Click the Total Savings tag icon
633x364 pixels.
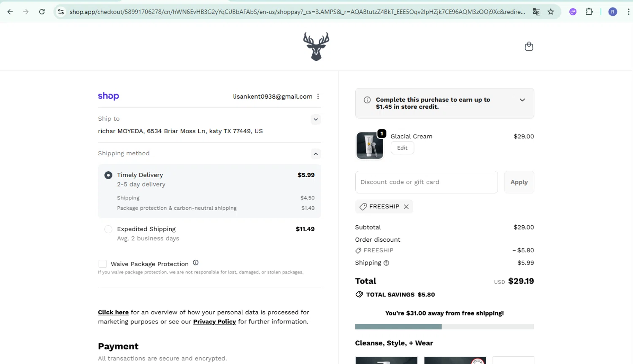pyautogui.click(x=359, y=294)
